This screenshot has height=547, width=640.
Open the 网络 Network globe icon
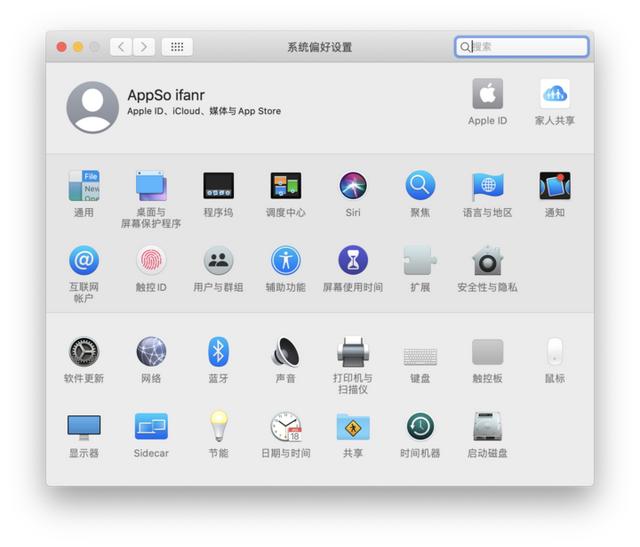(x=151, y=351)
